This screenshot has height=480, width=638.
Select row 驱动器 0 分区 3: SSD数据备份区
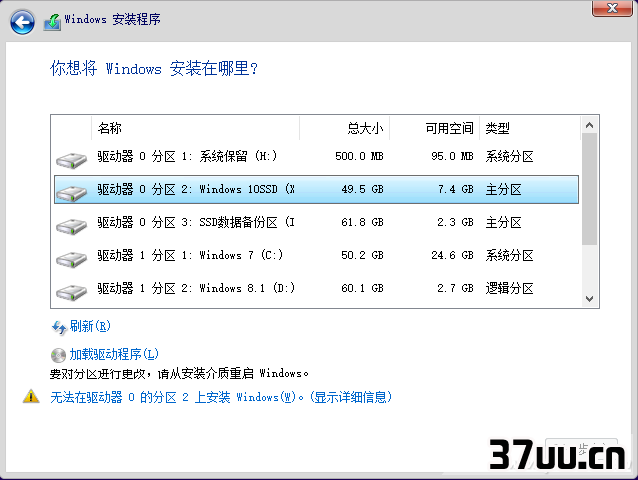click(x=316, y=223)
